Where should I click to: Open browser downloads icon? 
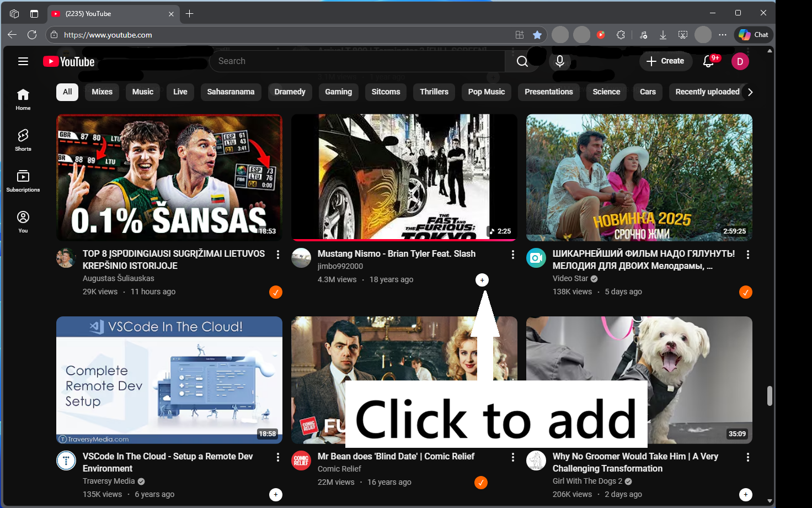click(663, 35)
